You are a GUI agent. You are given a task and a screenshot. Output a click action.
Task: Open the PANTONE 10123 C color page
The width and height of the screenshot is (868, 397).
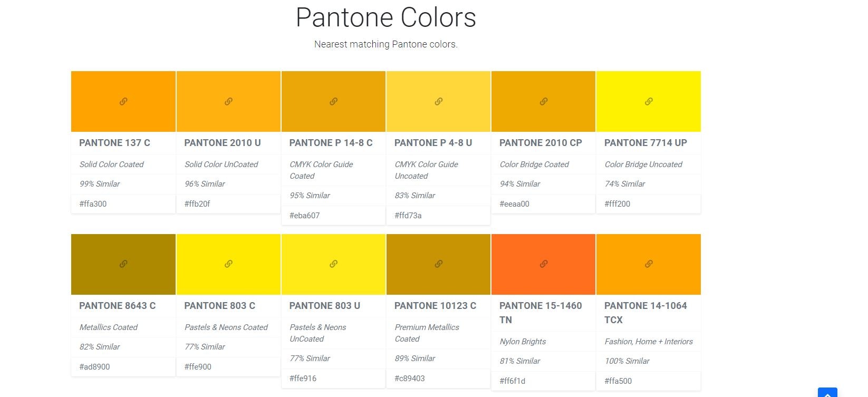coord(435,306)
